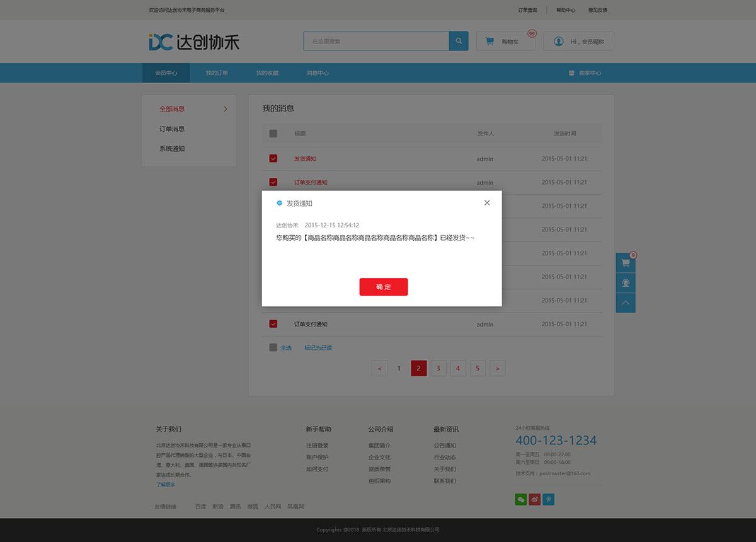Screen dimensions: 756x542
Task: Enable the 全选 checkbox below the list
Action: tap(273, 347)
